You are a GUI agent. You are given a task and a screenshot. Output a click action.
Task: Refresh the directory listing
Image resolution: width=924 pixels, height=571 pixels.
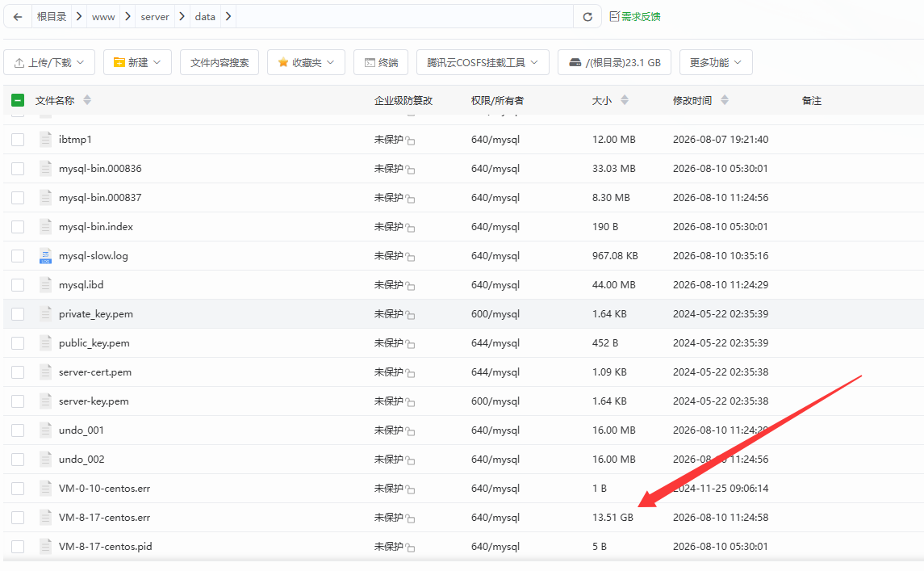587,17
